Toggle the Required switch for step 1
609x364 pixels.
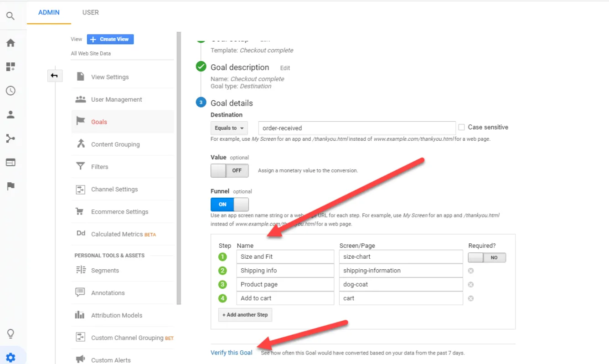487,257
